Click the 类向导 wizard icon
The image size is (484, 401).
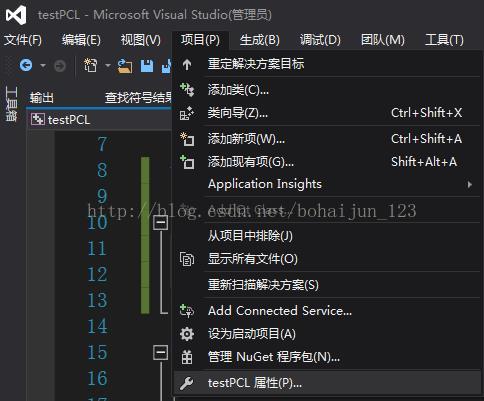coord(187,113)
